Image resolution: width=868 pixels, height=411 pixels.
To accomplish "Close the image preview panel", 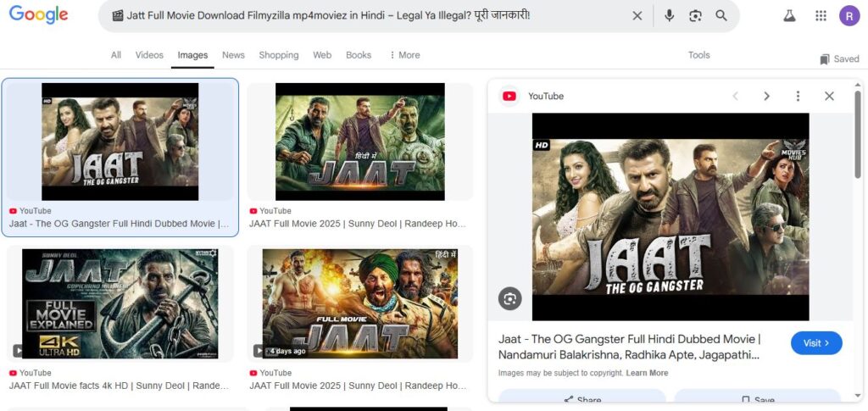I will 829,97.
